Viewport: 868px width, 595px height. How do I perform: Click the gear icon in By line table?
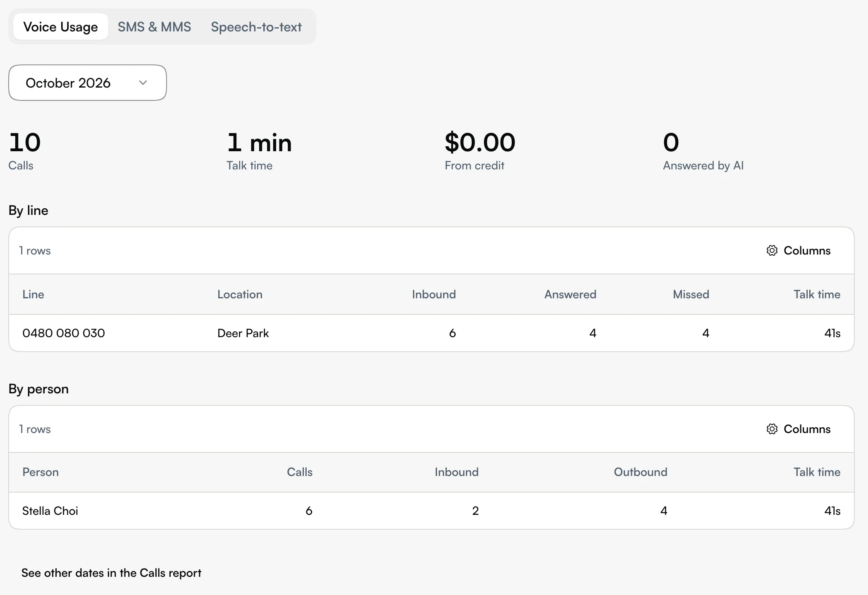[x=772, y=250]
